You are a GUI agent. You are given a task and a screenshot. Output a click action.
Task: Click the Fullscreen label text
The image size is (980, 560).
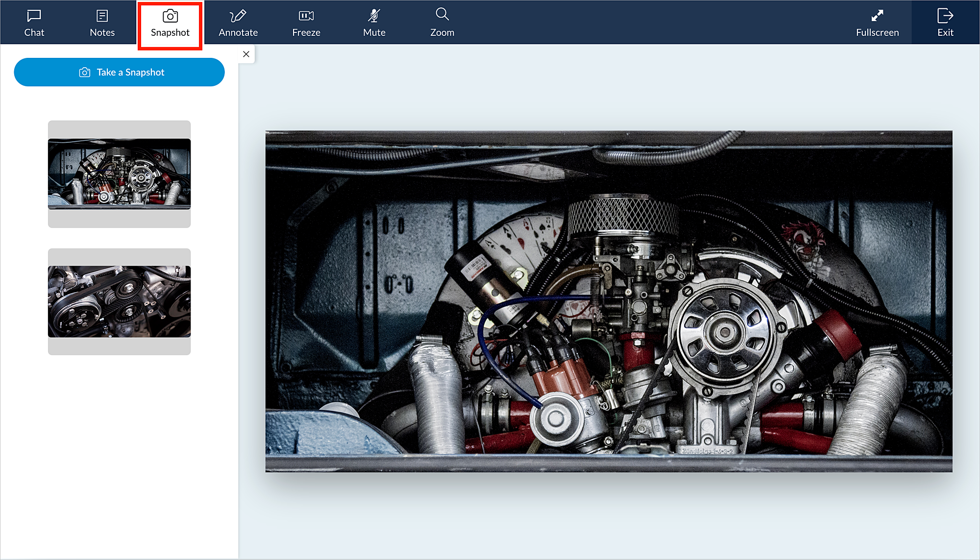click(877, 32)
